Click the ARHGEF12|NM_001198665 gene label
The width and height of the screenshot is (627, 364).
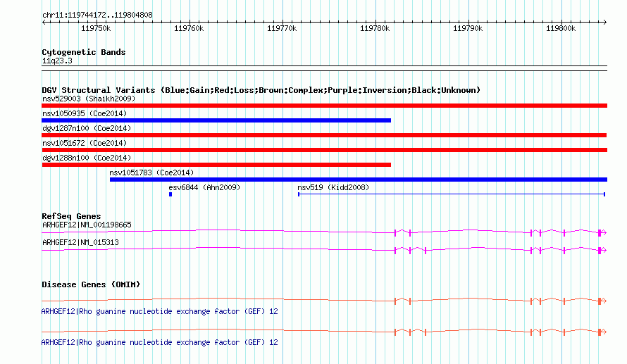(x=87, y=225)
